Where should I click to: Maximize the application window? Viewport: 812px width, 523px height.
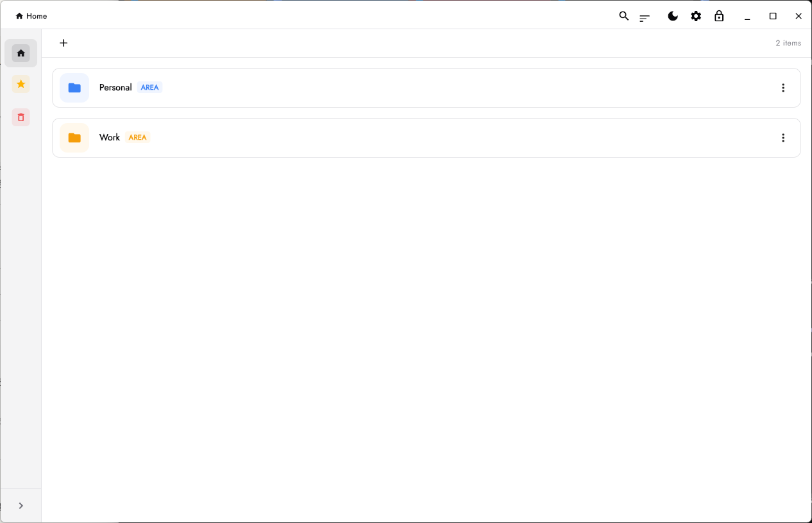[x=773, y=16]
